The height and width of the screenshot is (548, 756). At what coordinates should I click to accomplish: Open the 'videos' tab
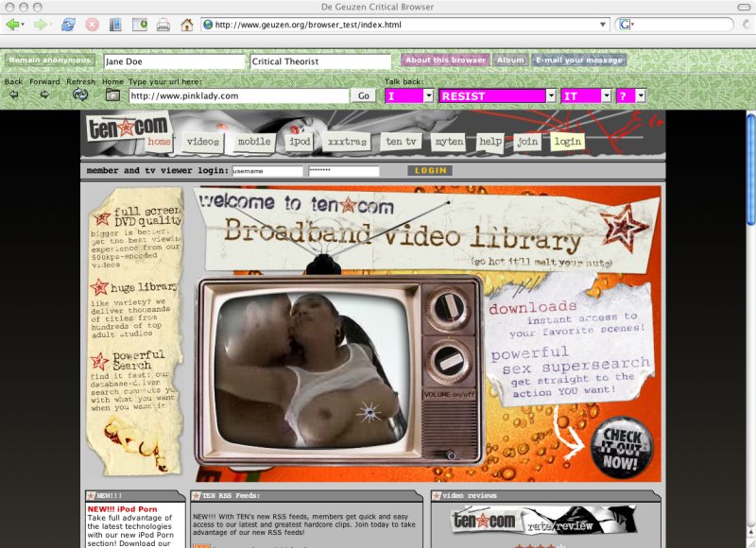pos(203,142)
